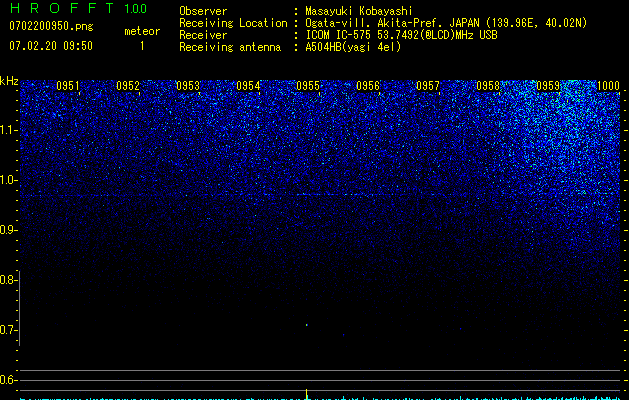Select the filename 0702200950.png
This screenshot has width=629, height=400.
coord(51,26)
